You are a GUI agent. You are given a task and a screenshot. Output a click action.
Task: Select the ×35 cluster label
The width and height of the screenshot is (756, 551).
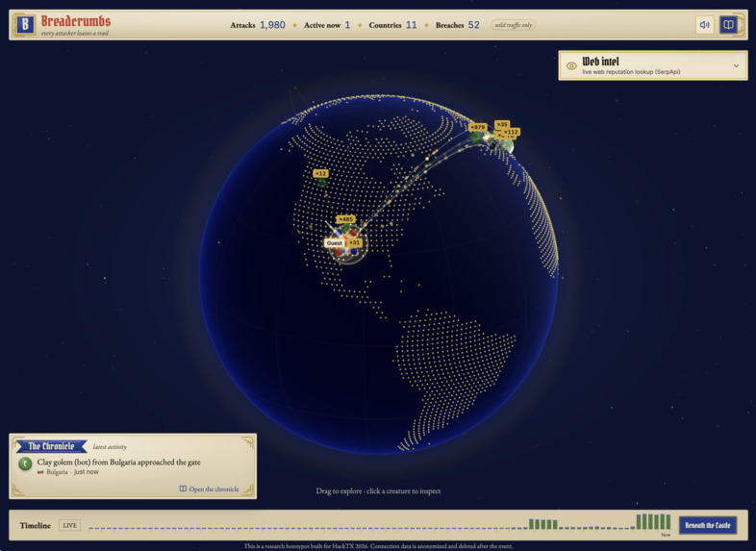[502, 124]
